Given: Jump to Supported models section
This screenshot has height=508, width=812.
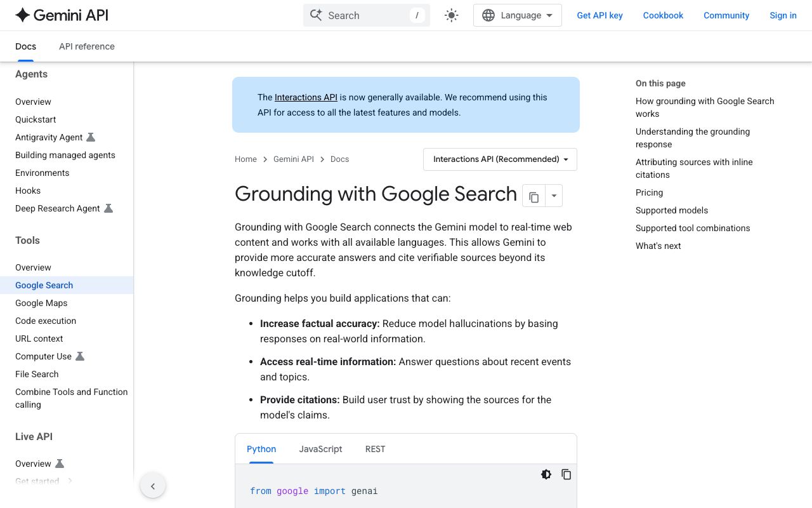Looking at the screenshot, I should (672, 210).
